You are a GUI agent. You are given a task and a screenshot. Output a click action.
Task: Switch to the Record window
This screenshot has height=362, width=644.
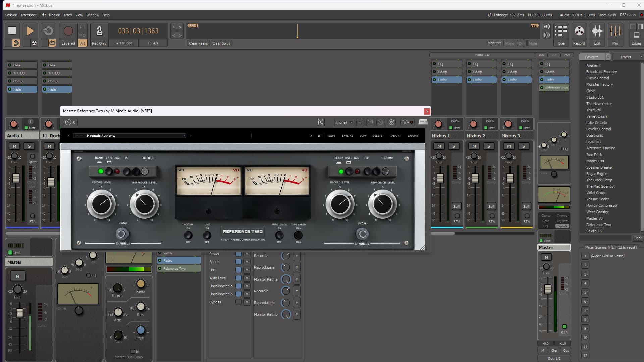pyautogui.click(x=579, y=35)
